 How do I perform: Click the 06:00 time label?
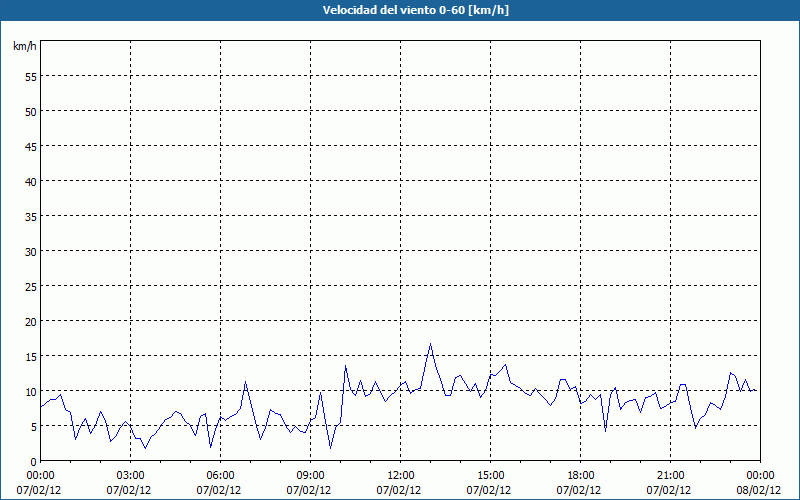220,476
